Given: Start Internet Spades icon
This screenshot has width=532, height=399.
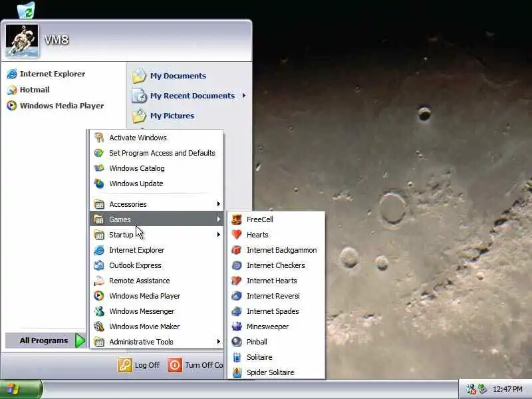Looking at the screenshot, I should pos(237,311).
